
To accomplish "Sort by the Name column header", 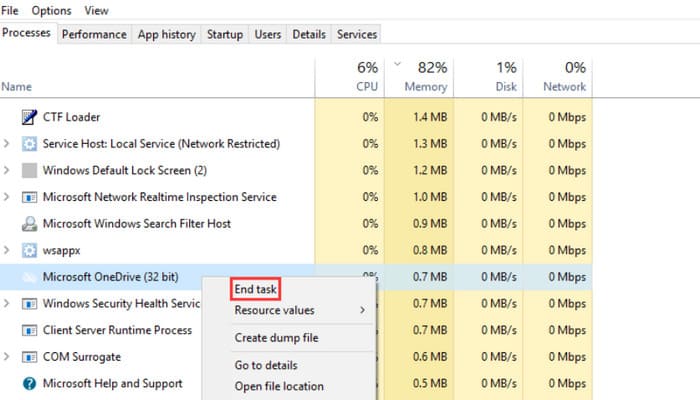I will 17,87.
